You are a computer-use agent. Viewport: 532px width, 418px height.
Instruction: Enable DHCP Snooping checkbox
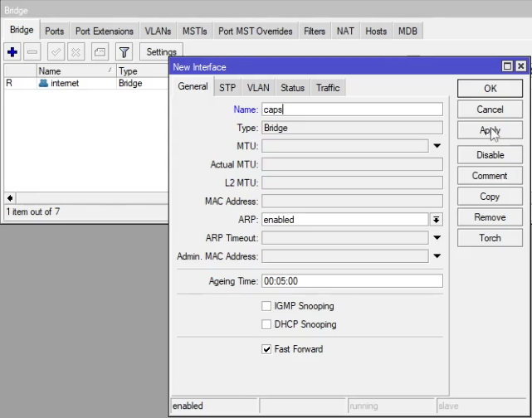coord(267,324)
